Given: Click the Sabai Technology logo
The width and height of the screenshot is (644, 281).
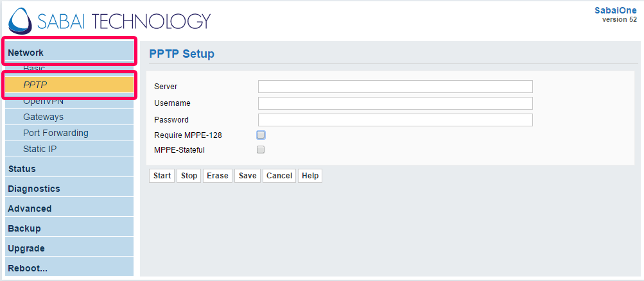Looking at the screenshot, I should (110, 21).
